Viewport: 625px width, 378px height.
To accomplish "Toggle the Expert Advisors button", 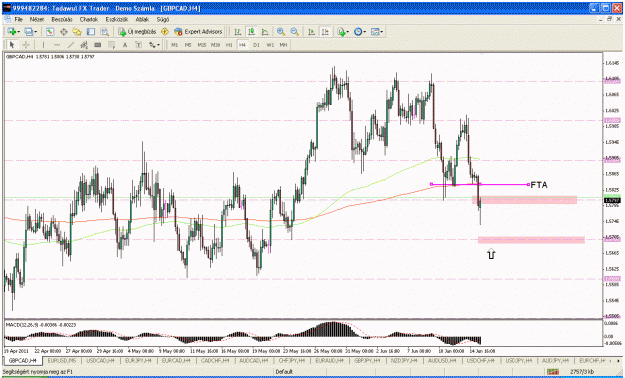I will point(198,32).
